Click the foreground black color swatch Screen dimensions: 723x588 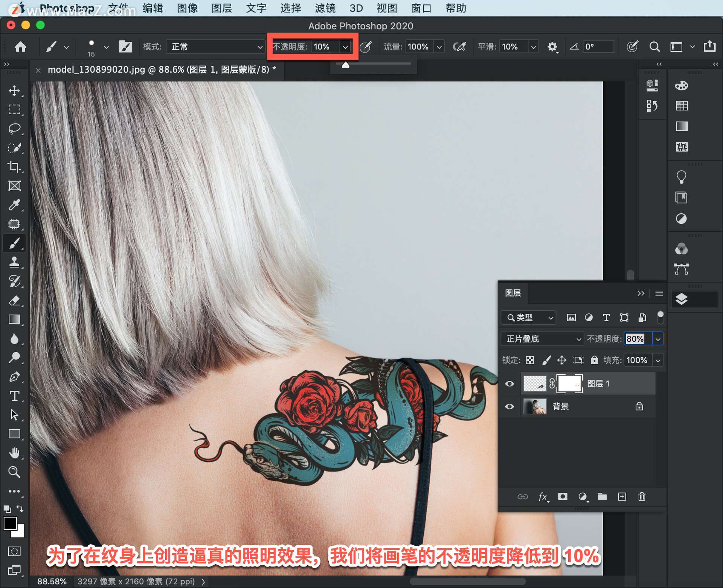pyautogui.click(x=10, y=523)
